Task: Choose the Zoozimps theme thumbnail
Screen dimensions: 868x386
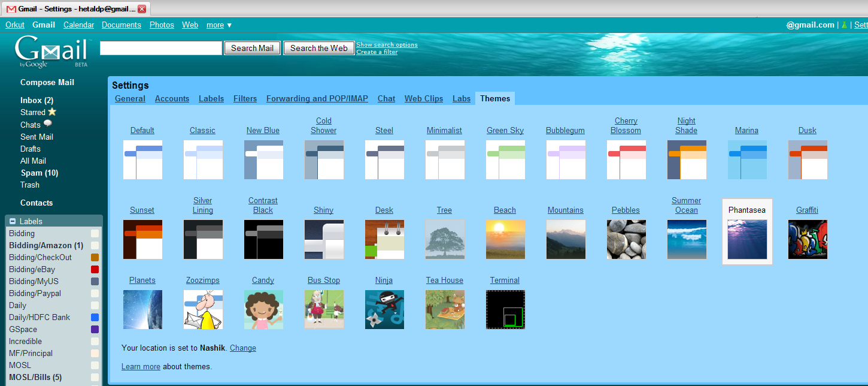Action: point(203,310)
